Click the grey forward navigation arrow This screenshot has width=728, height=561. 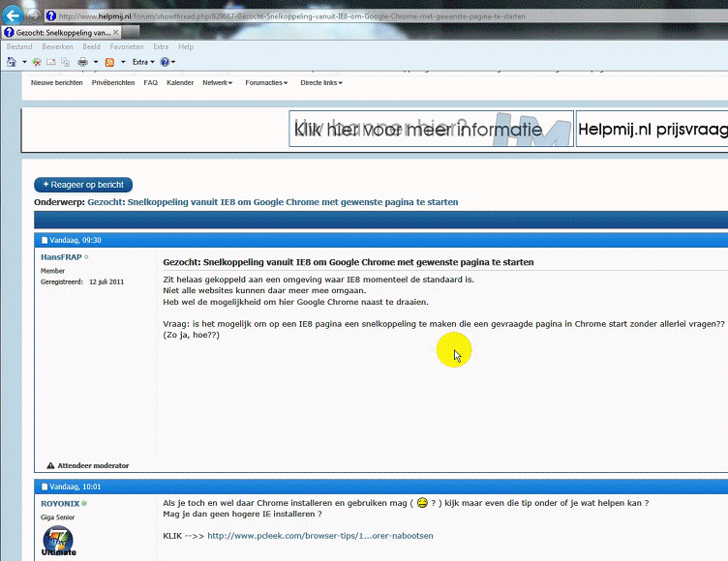coord(34,15)
